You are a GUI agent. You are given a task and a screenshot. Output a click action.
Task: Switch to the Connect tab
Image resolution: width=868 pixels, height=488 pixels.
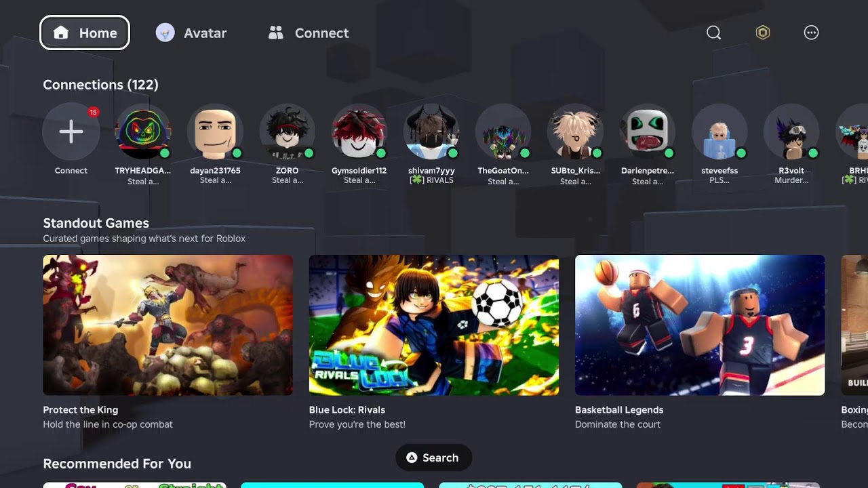[x=309, y=33]
